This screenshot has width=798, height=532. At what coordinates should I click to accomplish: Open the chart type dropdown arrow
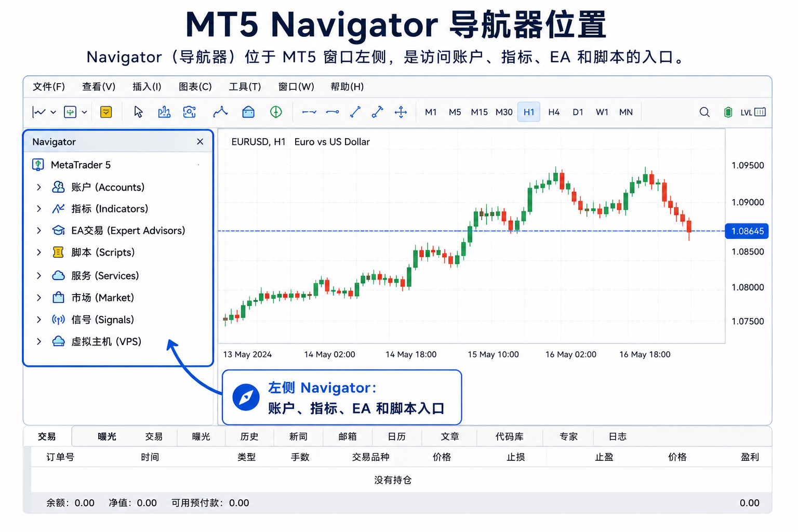53,112
